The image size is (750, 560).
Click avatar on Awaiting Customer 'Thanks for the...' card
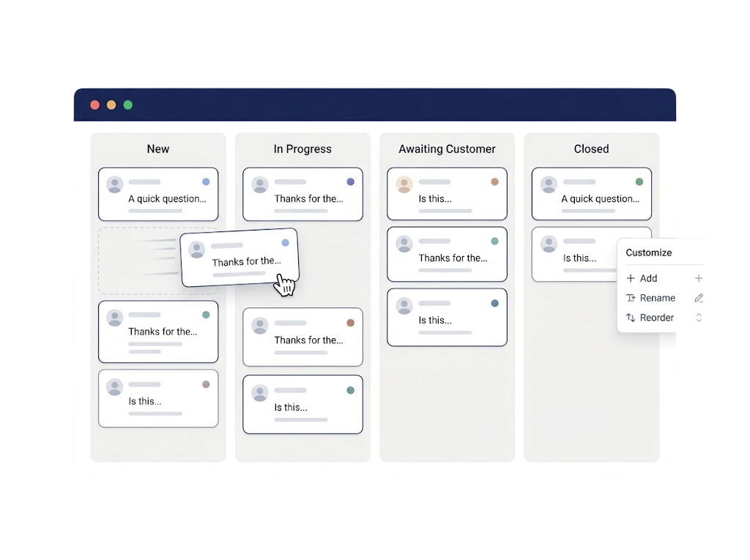404,244
